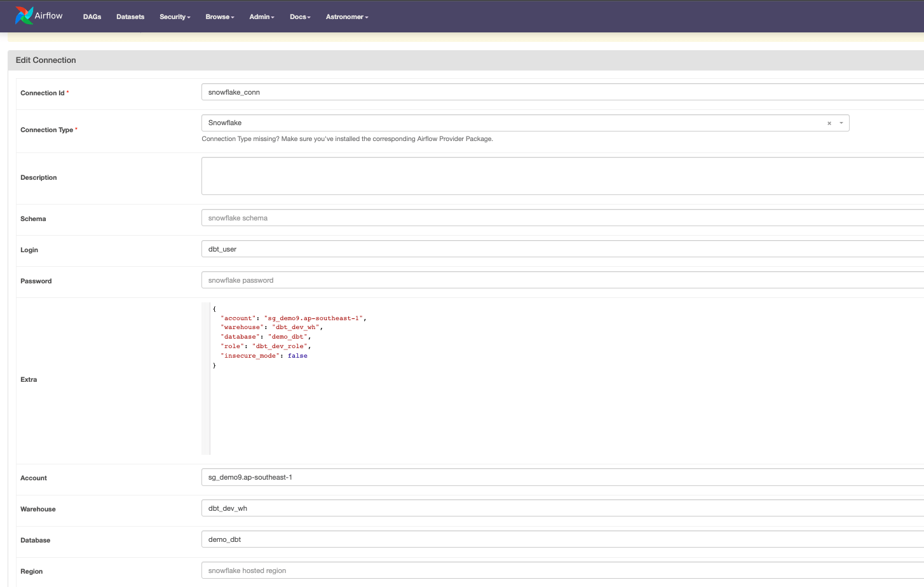This screenshot has width=924, height=587.
Task: Go to the DAGs page
Action: coord(92,17)
